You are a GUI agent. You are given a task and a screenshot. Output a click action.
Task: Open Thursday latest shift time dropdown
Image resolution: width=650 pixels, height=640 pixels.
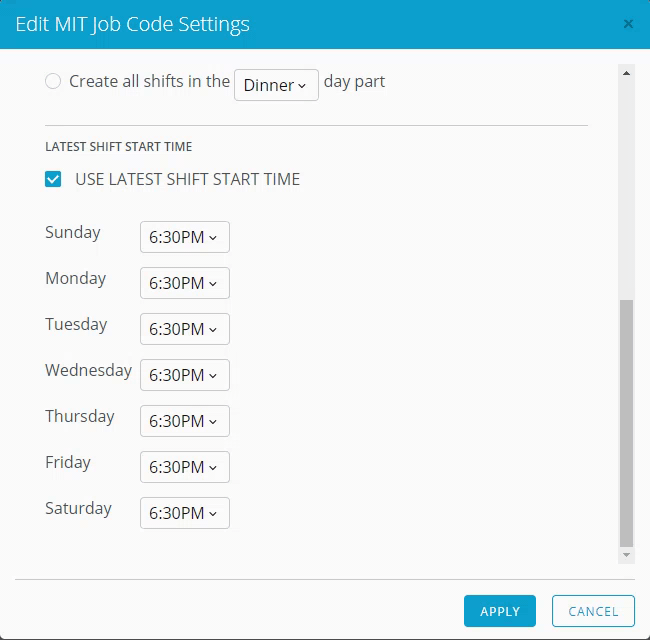pyautogui.click(x=185, y=421)
